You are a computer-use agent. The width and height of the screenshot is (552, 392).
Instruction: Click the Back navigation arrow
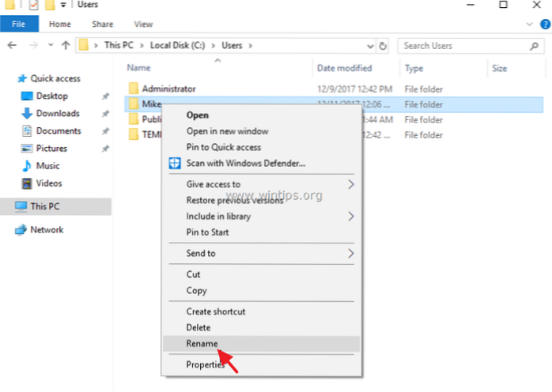(x=11, y=46)
